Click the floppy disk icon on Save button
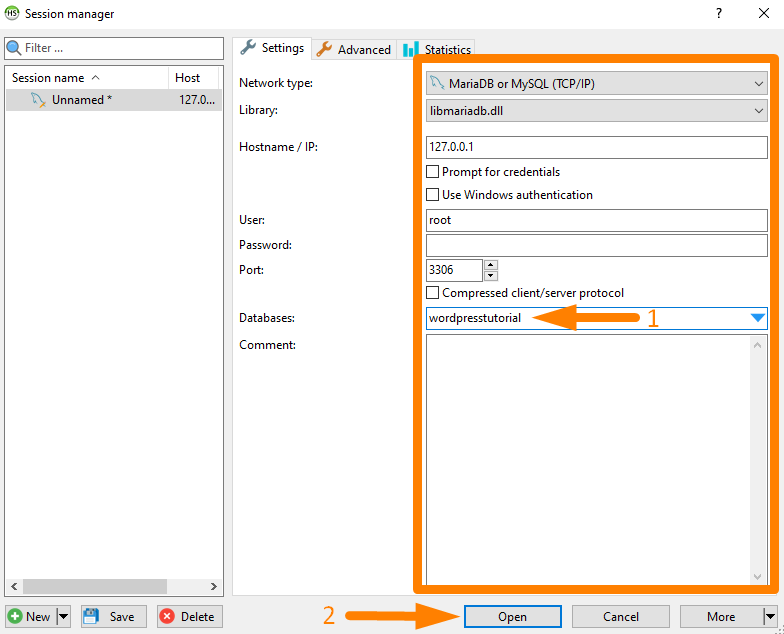Screen dimensions: 784x634 click(x=91, y=616)
